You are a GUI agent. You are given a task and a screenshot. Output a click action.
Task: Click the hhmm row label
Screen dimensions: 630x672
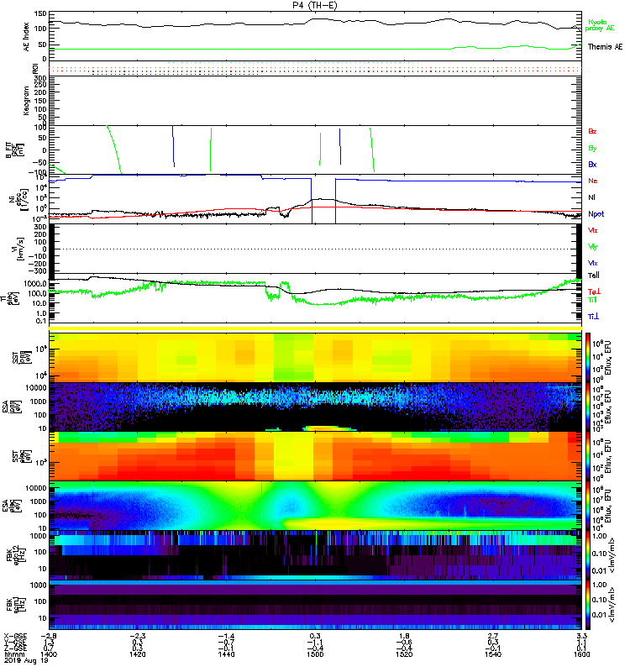pos(13,655)
